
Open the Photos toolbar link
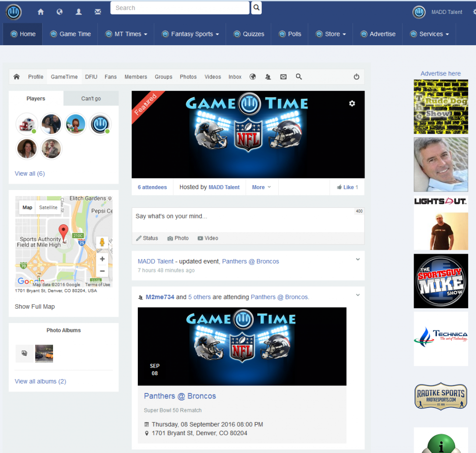188,77
